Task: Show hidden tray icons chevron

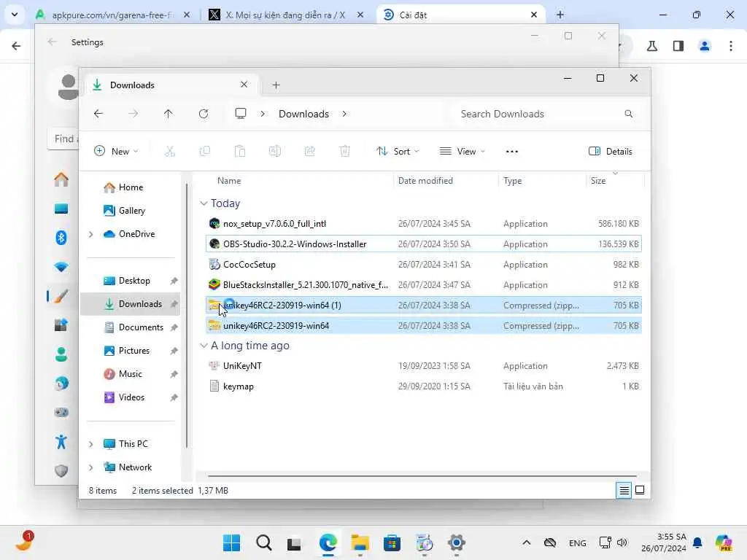Action: pyautogui.click(x=527, y=542)
